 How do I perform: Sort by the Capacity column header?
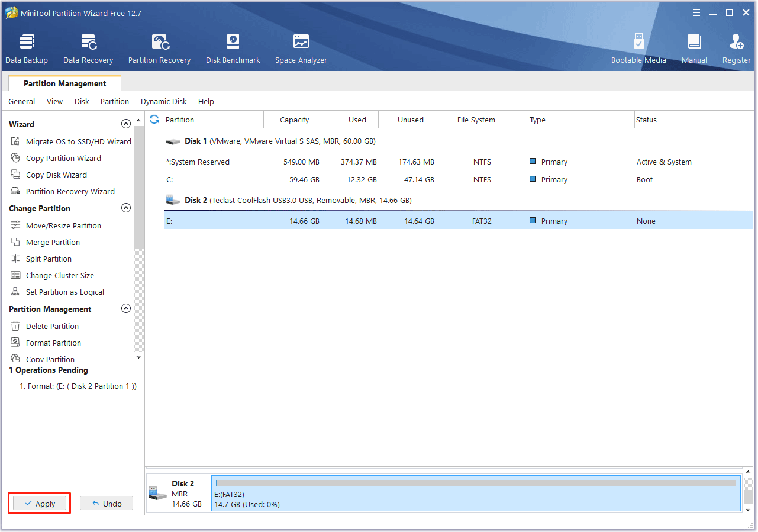pyautogui.click(x=292, y=120)
